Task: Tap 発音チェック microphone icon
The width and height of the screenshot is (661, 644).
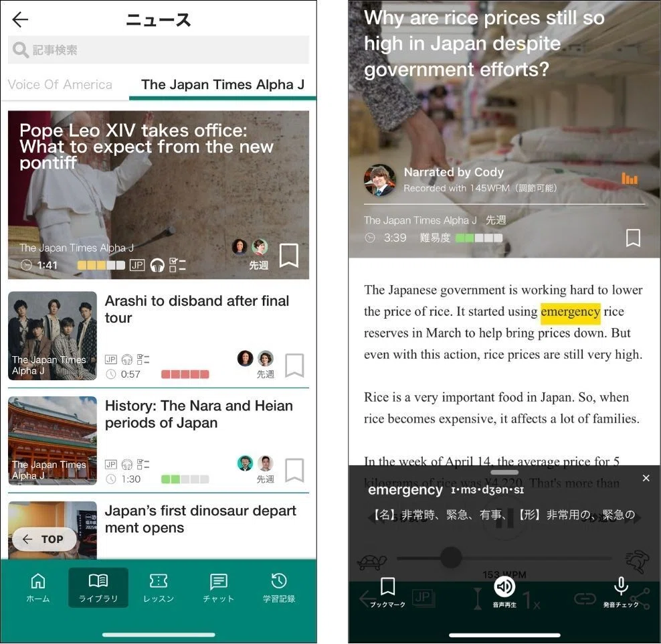Action: pyautogui.click(x=621, y=592)
